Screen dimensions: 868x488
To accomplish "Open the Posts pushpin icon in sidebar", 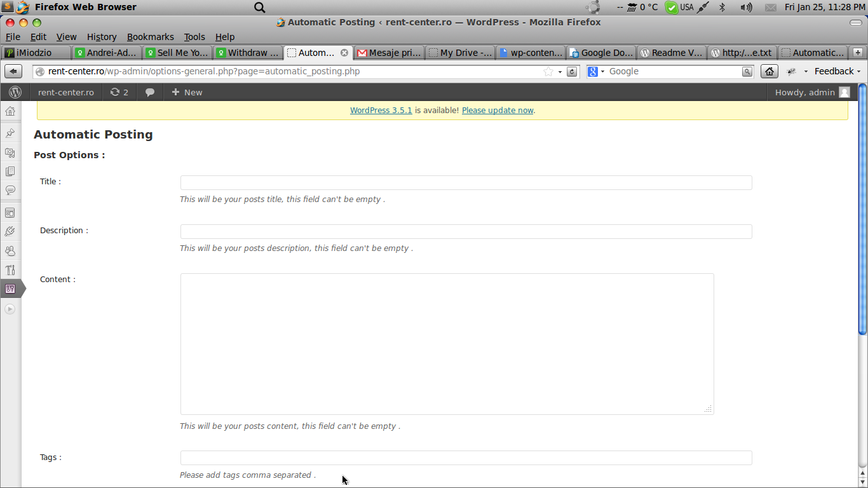I will [x=10, y=133].
